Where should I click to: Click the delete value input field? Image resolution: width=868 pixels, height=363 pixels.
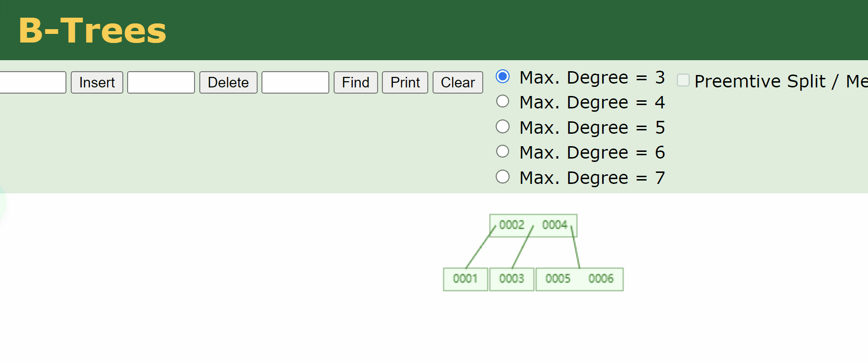pos(161,82)
